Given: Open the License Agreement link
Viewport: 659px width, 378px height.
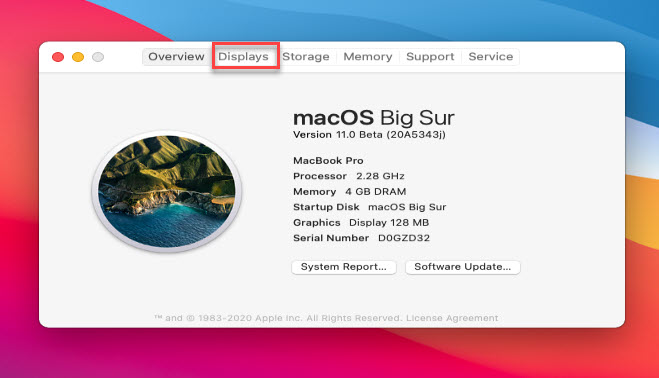Looking at the screenshot, I should [x=452, y=318].
